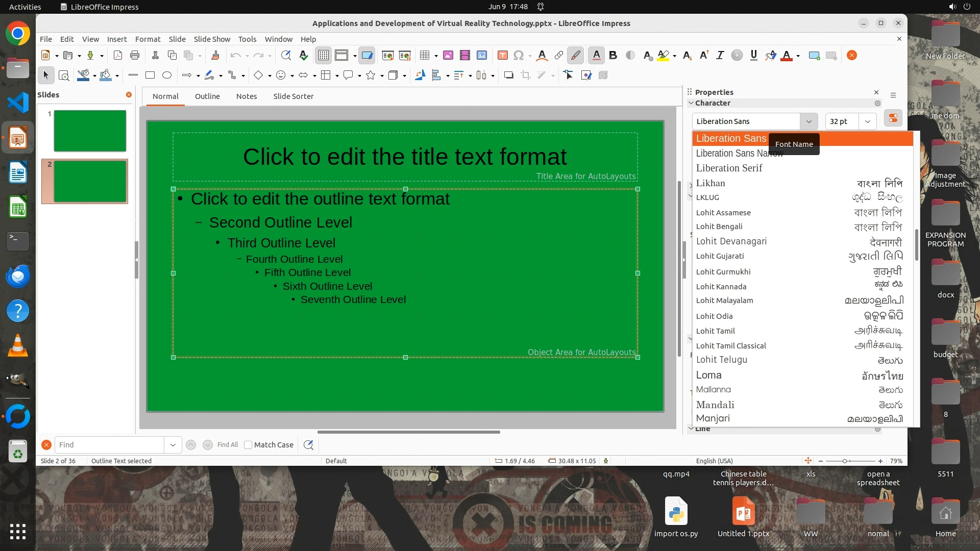This screenshot has height=551, width=980.
Task: Toggle Bold formatting in toolbar
Action: coord(613,56)
